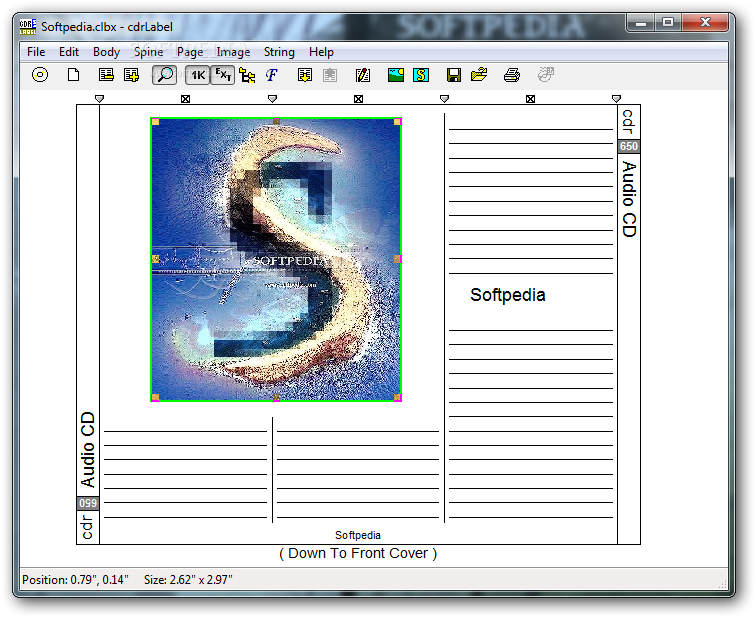The height and width of the screenshot is (618, 756).
Task: Click the window resize grip in status bar
Action: pyautogui.click(x=722, y=584)
